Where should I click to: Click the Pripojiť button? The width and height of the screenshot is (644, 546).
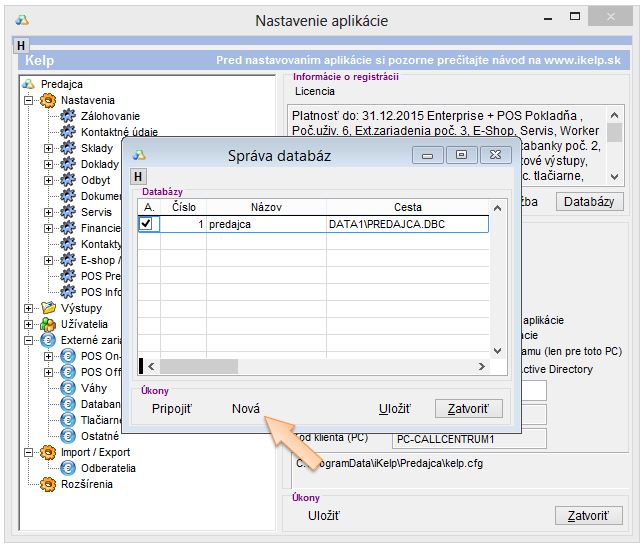[x=172, y=409]
